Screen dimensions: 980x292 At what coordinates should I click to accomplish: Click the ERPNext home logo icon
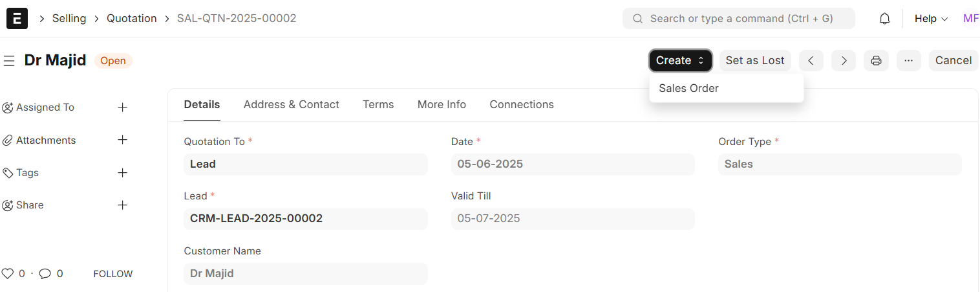[x=17, y=19]
